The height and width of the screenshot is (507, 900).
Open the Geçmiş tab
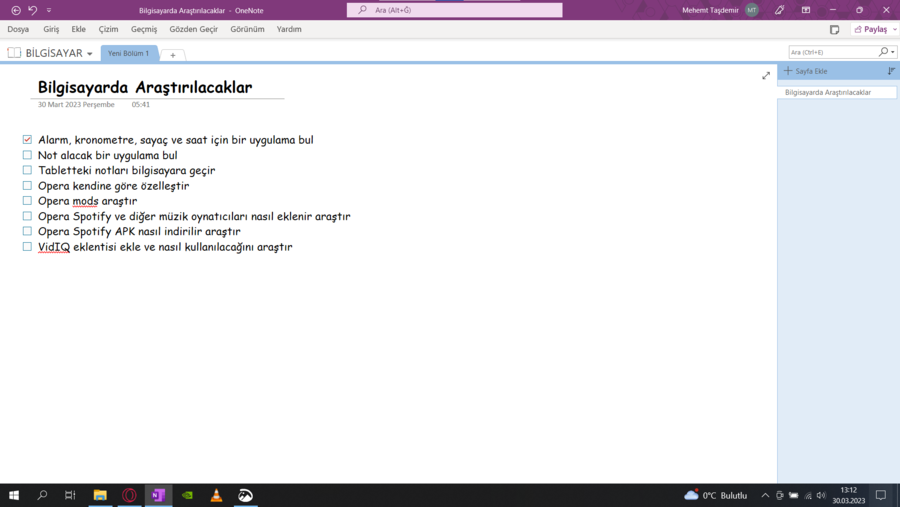click(144, 29)
